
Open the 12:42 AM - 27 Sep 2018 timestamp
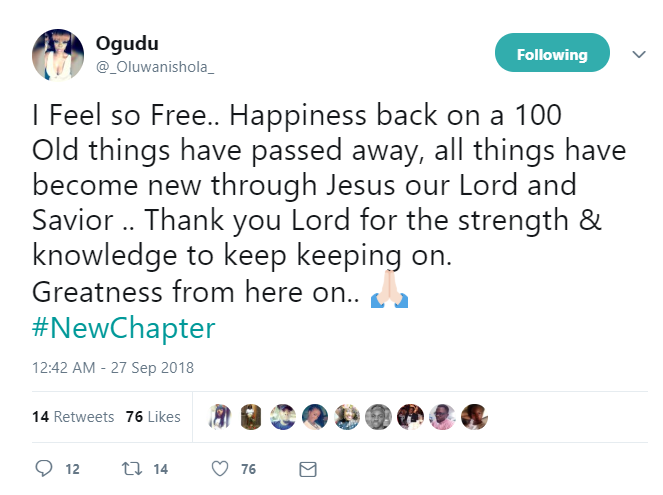(113, 368)
